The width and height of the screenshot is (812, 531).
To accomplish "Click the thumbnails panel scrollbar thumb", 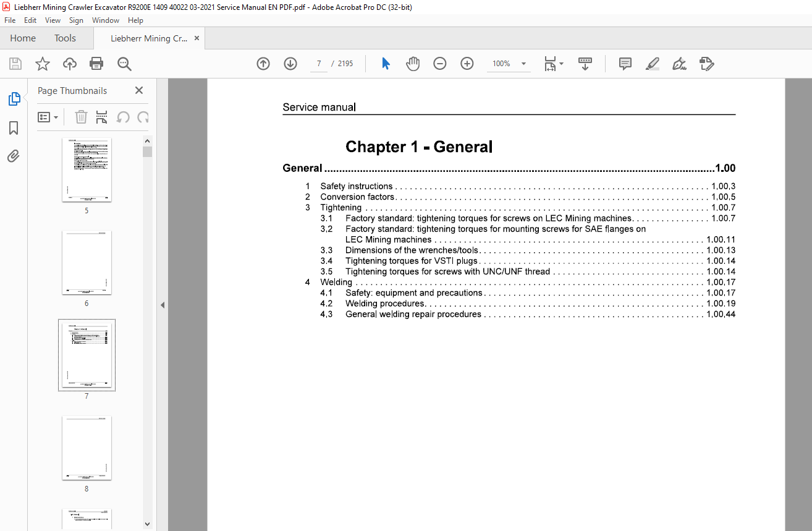I will coord(147,152).
